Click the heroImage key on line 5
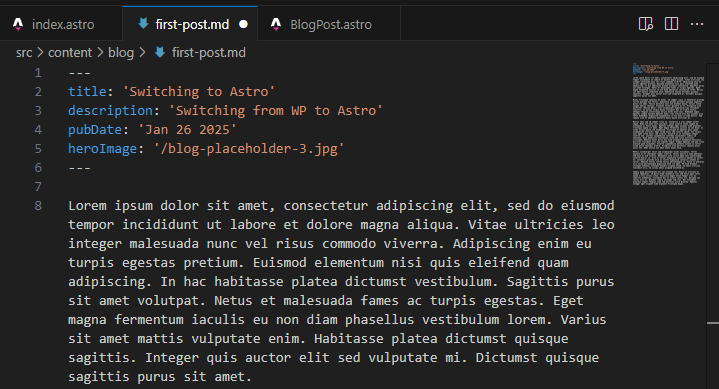Image resolution: width=719 pixels, height=389 pixels. 102,149
